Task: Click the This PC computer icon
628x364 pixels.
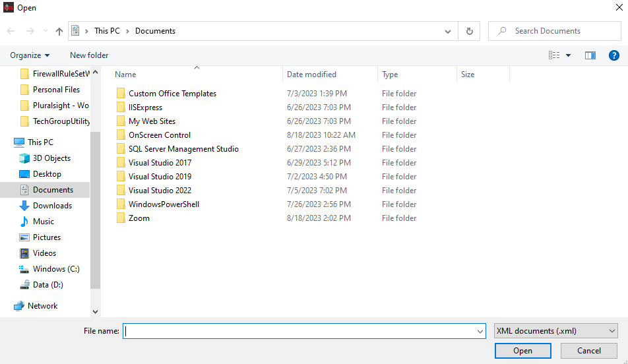Action: click(x=19, y=142)
